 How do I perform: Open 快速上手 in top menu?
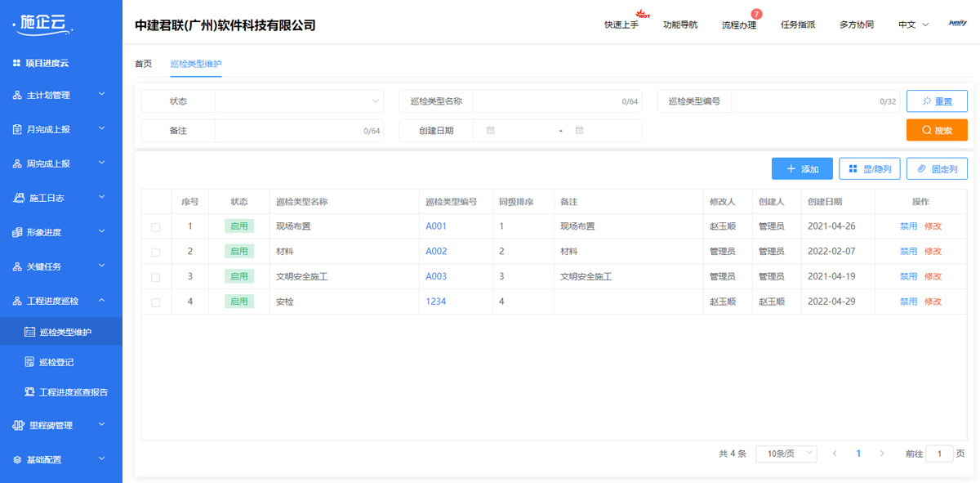coord(621,25)
